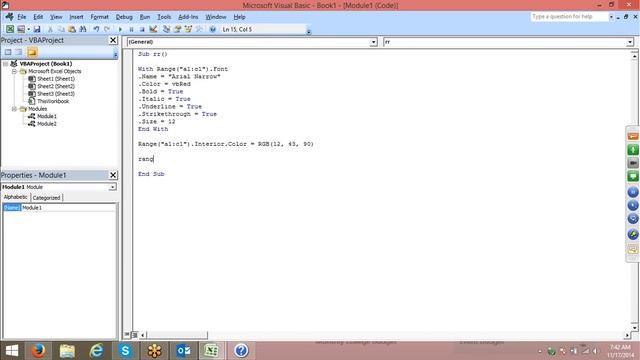Save the workbook using floppy disk icon
This screenshot has height=360, width=640.
[x=37, y=29]
